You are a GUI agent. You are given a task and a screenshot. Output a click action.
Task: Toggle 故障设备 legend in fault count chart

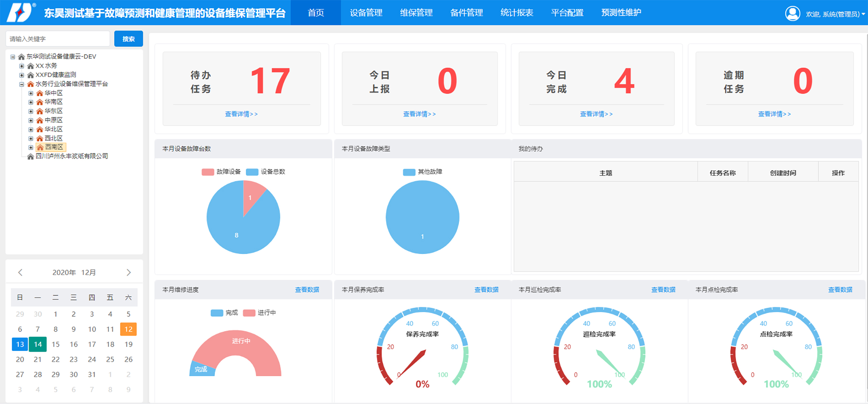click(221, 172)
